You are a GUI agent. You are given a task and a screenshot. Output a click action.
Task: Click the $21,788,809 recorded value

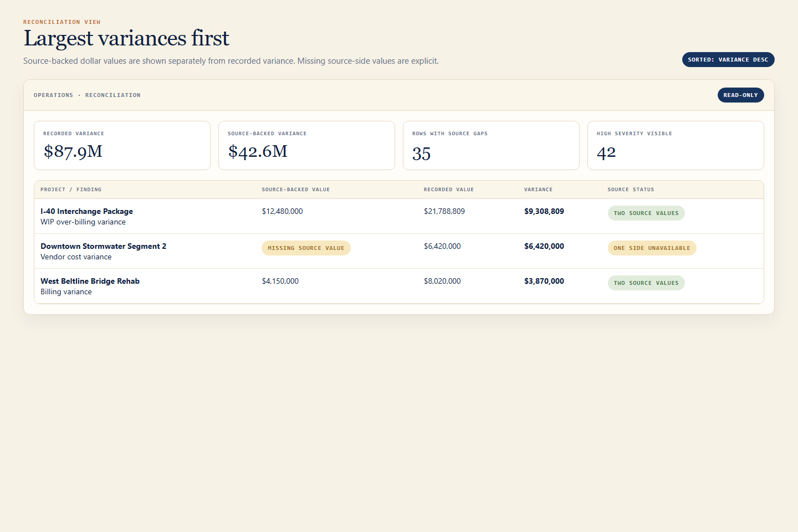coord(444,211)
